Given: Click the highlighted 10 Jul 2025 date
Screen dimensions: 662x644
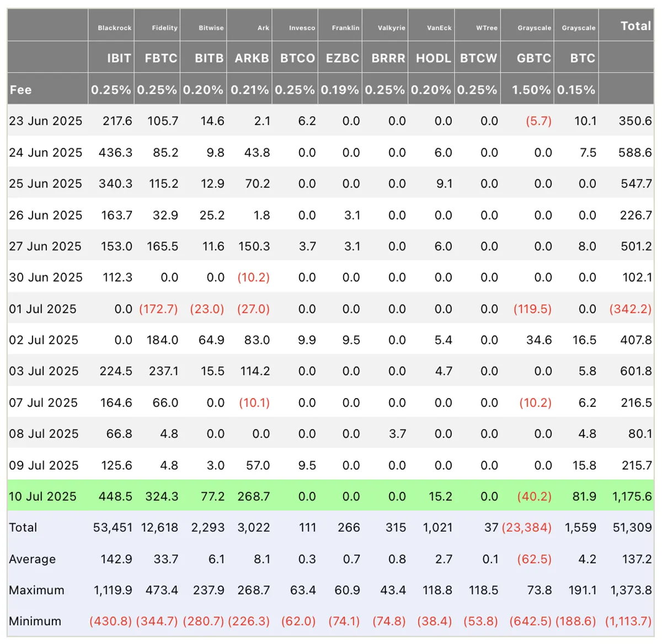Looking at the screenshot, I should (42, 496).
